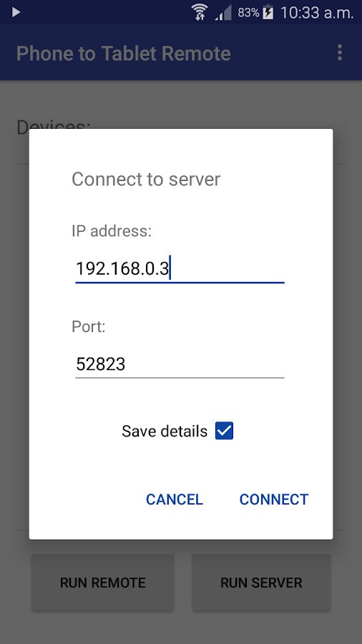Tap the Wi-Fi status icon
Viewport: 362px width, 644px height.
[x=200, y=12]
